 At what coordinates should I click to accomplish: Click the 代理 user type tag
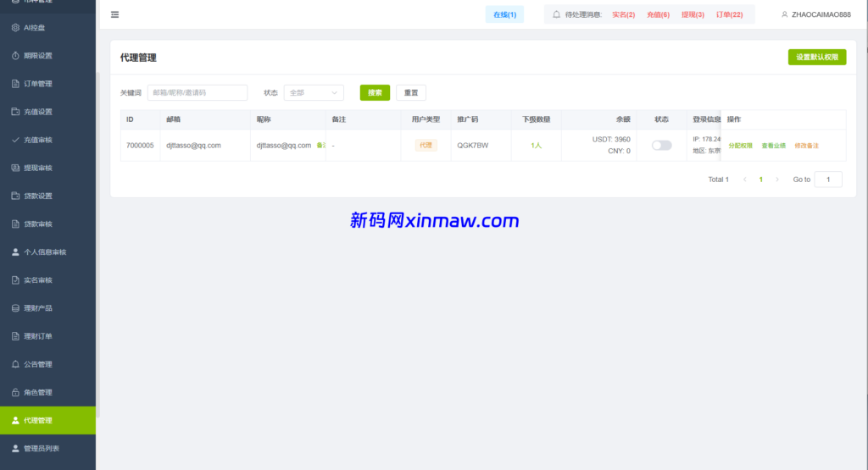426,146
